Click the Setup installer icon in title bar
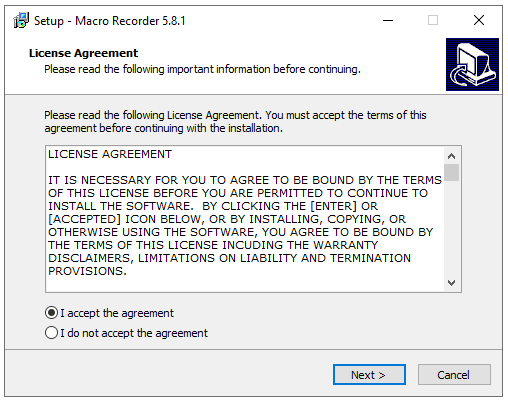 tap(21, 20)
